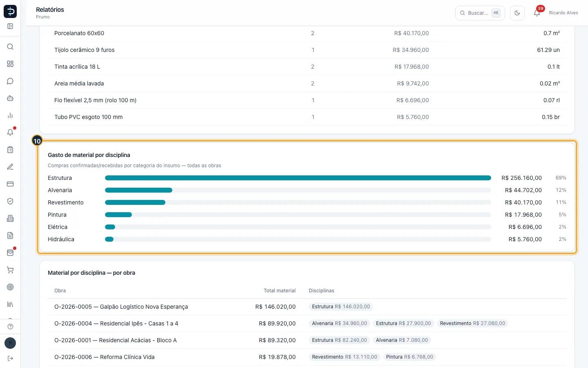Toggle dark mode with the moon button
Image resolution: width=588 pixels, height=368 pixels.
pyautogui.click(x=517, y=13)
